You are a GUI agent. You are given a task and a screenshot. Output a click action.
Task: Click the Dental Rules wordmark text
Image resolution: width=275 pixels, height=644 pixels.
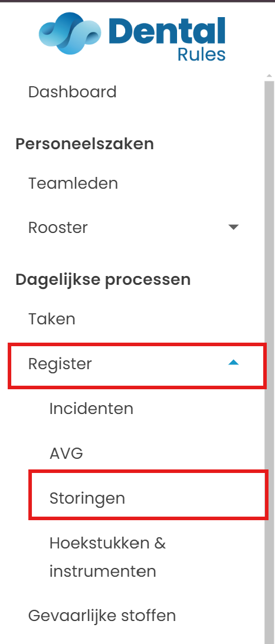click(x=168, y=39)
